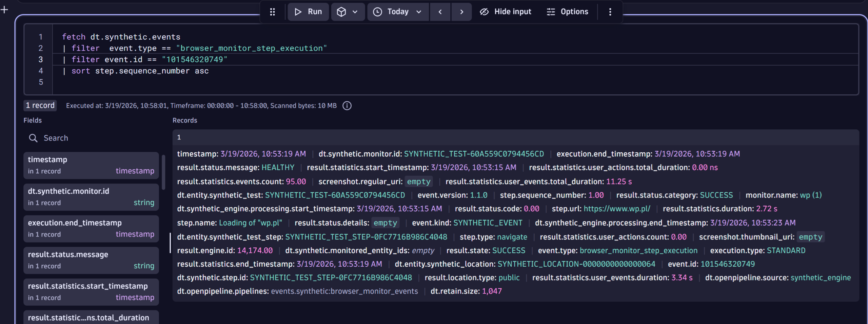Navigate forward using the right chevron
This screenshot has height=324, width=868.
click(x=461, y=12)
